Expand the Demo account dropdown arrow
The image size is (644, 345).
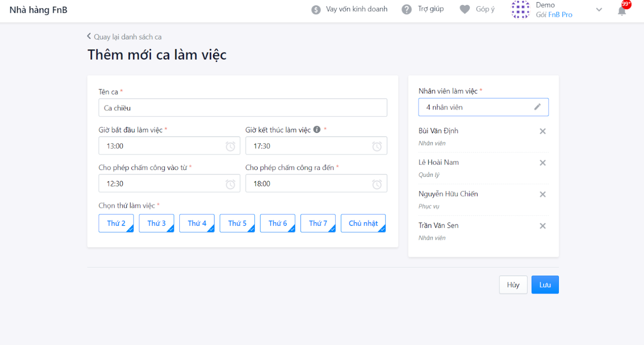599,10
